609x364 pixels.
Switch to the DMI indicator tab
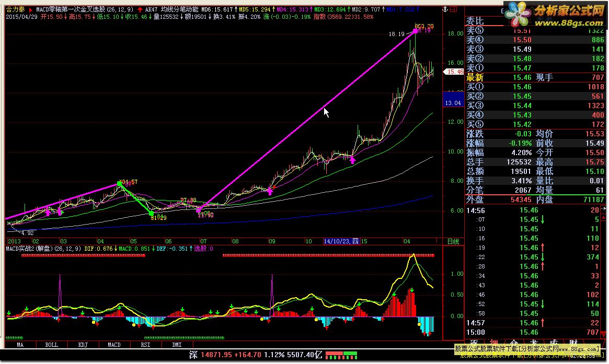coord(177,345)
